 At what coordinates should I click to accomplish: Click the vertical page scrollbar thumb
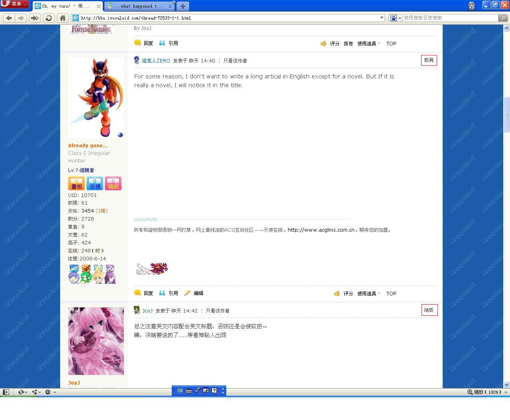coord(507,114)
